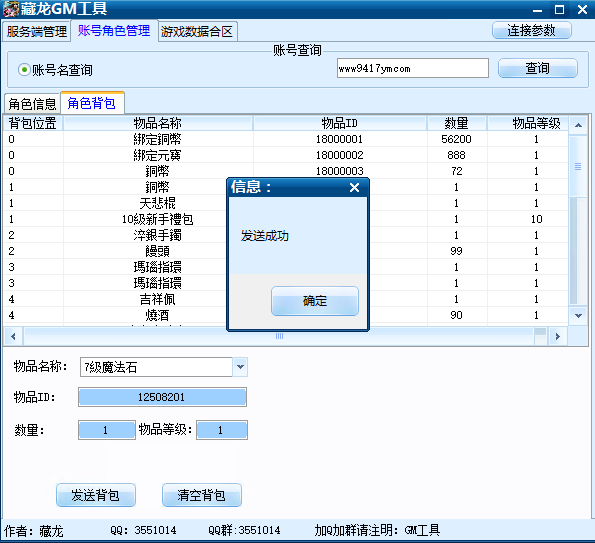The image size is (595, 543).
Task: Click the horizontal scroll-right arrow
Action: 557,336
